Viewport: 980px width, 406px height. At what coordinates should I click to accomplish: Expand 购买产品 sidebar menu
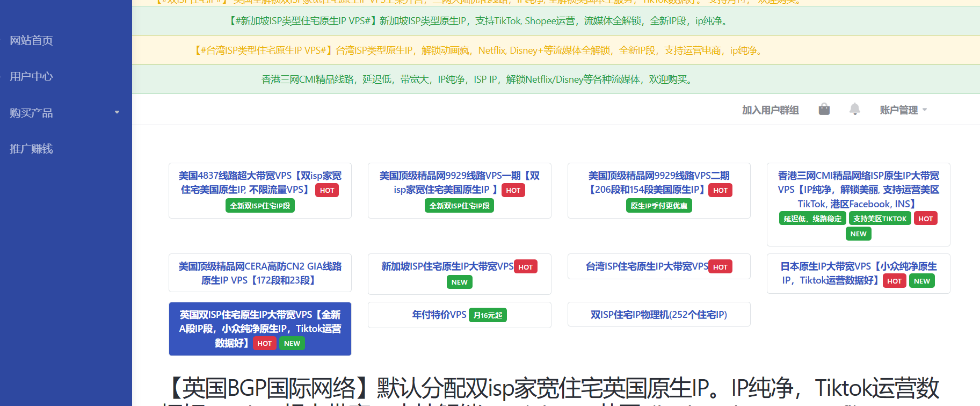click(x=64, y=113)
